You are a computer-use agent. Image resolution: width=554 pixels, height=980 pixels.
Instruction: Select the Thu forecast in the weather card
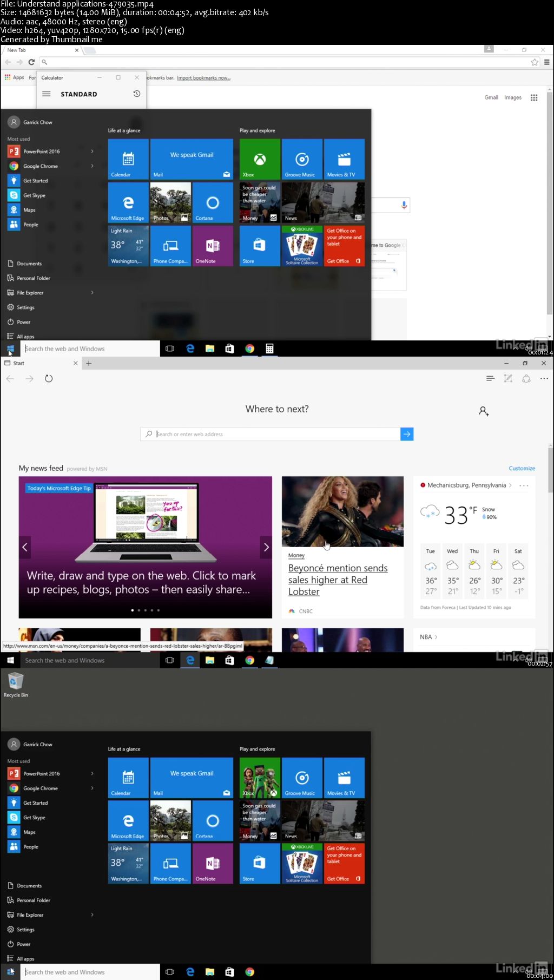click(x=474, y=571)
